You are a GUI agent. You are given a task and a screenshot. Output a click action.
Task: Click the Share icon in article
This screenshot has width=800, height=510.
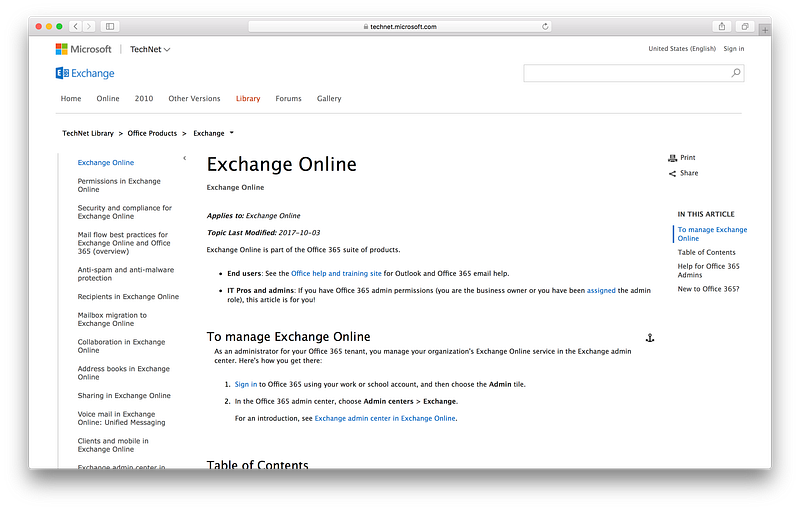[672, 173]
